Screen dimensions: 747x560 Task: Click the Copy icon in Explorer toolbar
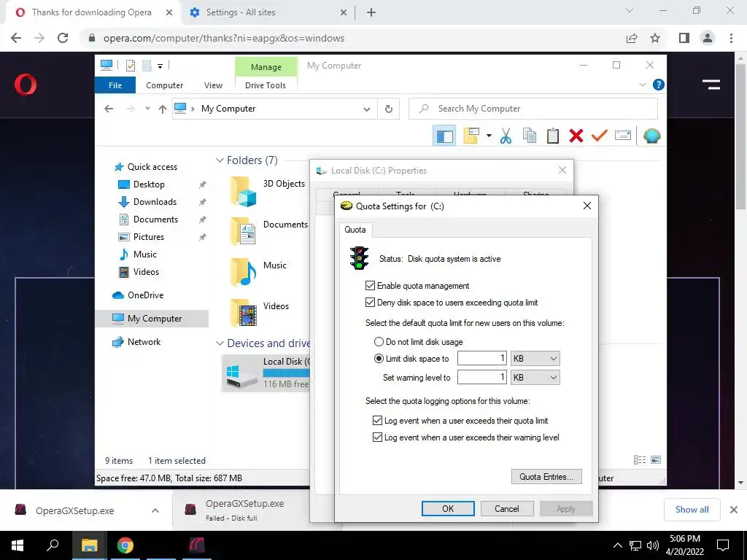[x=530, y=136]
